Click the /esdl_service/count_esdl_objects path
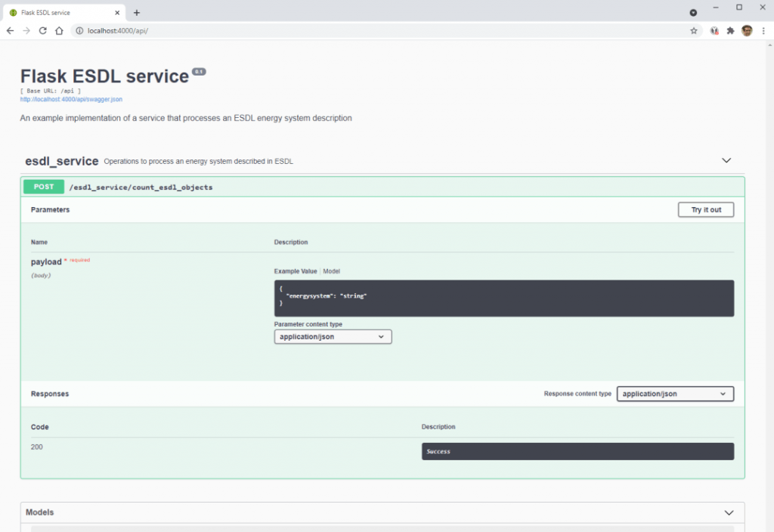This screenshot has height=532, width=774. pyautogui.click(x=141, y=187)
